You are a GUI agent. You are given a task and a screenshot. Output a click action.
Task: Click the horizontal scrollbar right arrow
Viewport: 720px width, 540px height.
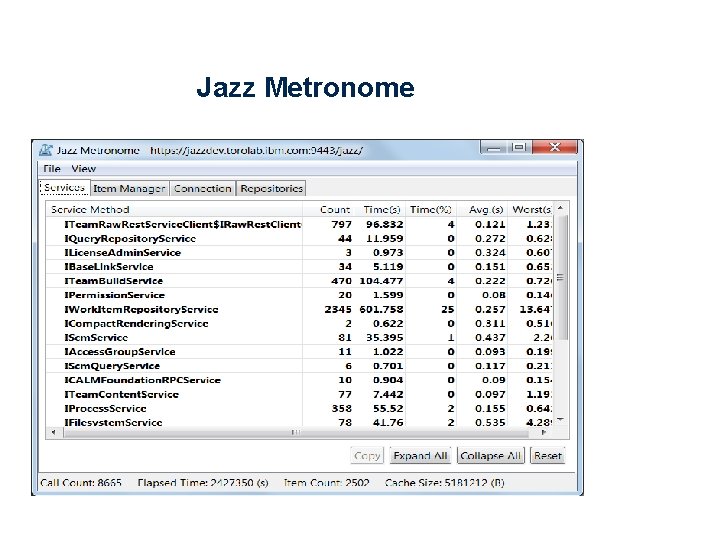(x=544, y=432)
